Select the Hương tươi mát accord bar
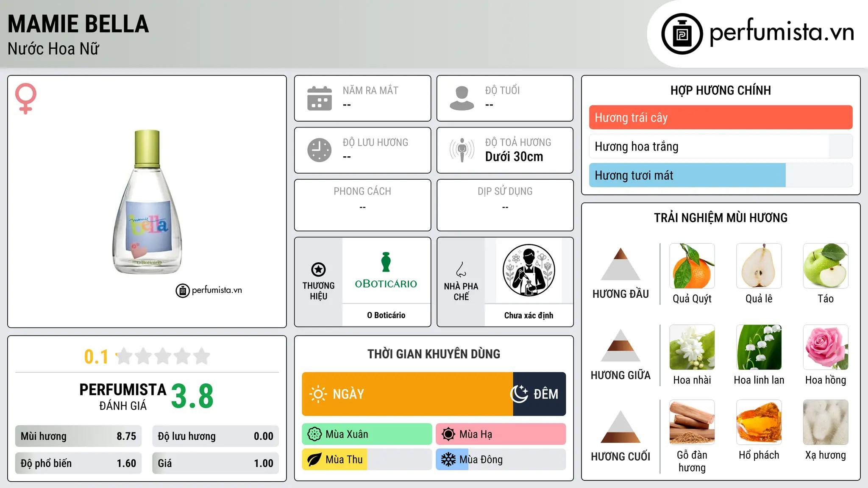Screen dimensions: 868x488 pyautogui.click(x=721, y=175)
